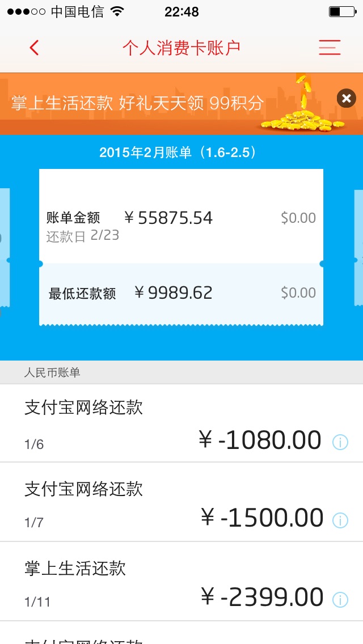363x644 pixels.
Task: Tap info icon for 1/7 repayment
Action: pyautogui.click(x=340, y=520)
